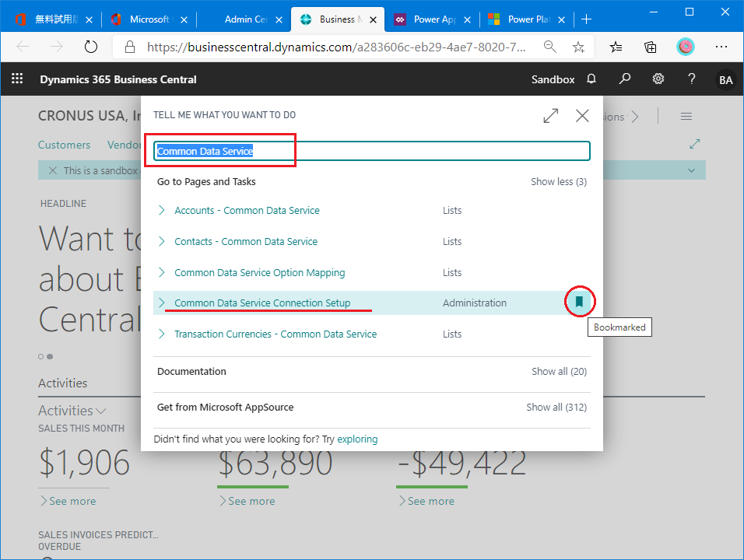
Task: Expand Common Data Service Option Mapping row
Action: click(x=162, y=272)
